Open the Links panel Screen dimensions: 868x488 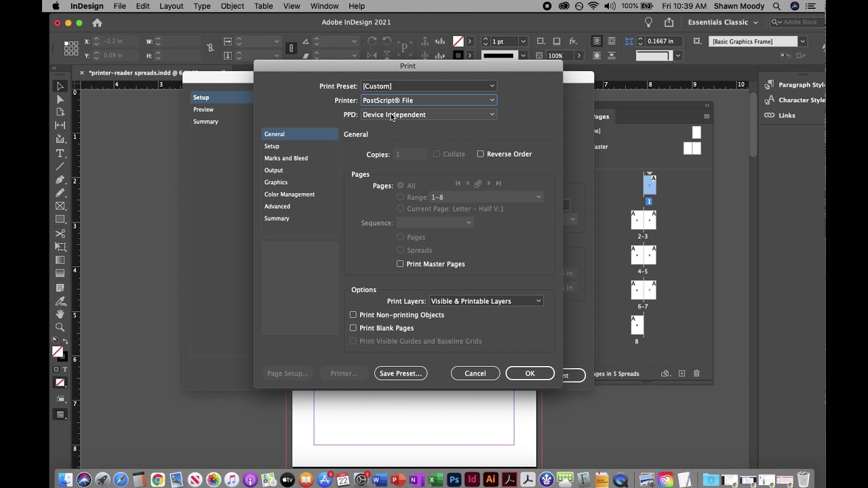pyautogui.click(x=780, y=115)
